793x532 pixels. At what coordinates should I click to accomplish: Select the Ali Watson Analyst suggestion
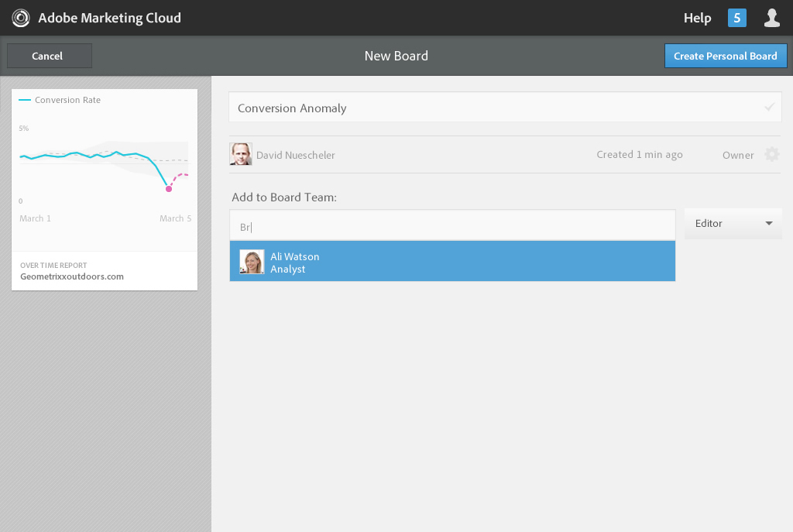[x=452, y=262]
